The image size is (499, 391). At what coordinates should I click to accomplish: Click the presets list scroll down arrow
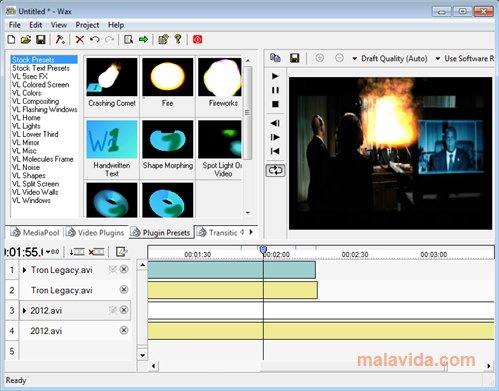click(248, 213)
